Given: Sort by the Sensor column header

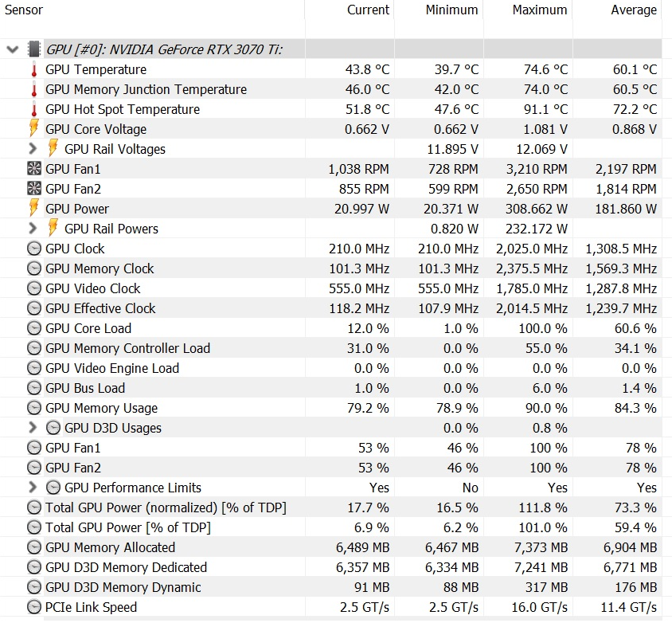Looking at the screenshot, I should click(24, 10).
